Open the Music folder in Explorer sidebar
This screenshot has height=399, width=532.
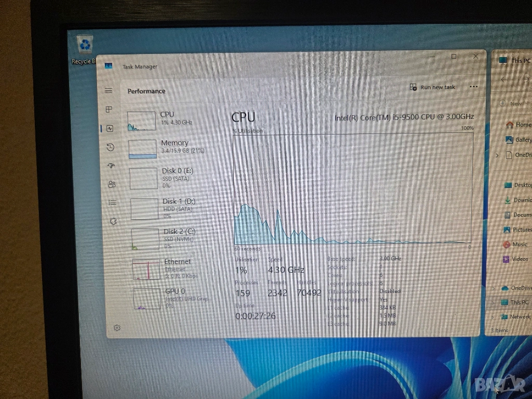click(x=519, y=244)
